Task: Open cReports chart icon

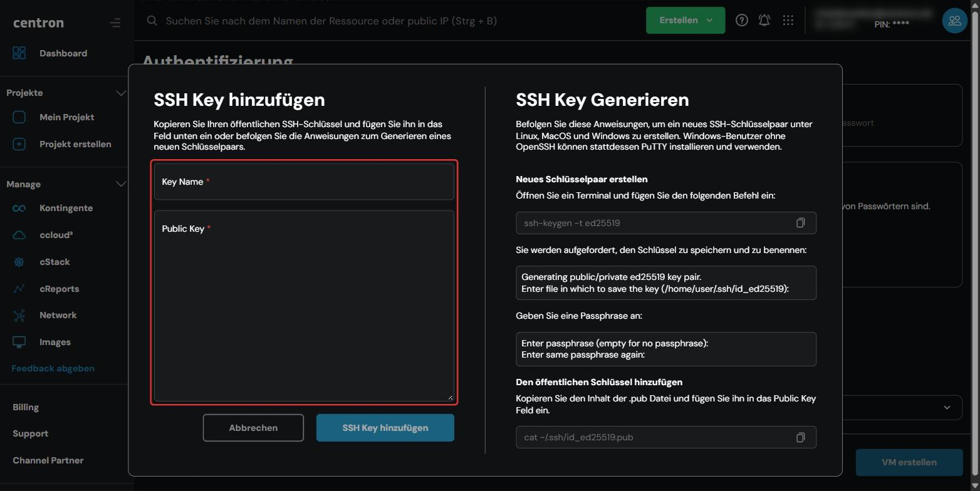Action: coord(19,289)
